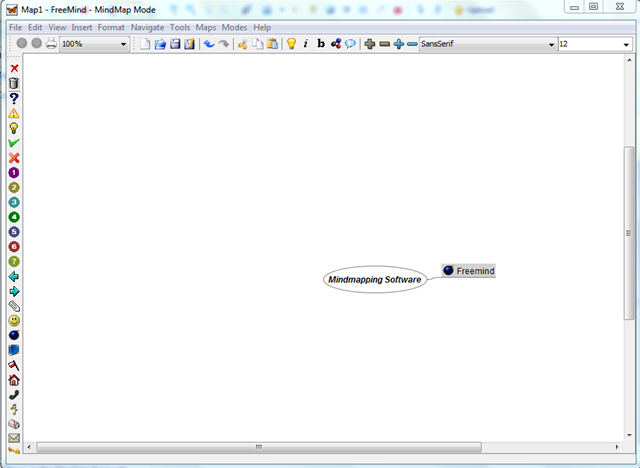Click the first gray previous-map circle button
Screen dimensions: 640x468
tap(22, 43)
